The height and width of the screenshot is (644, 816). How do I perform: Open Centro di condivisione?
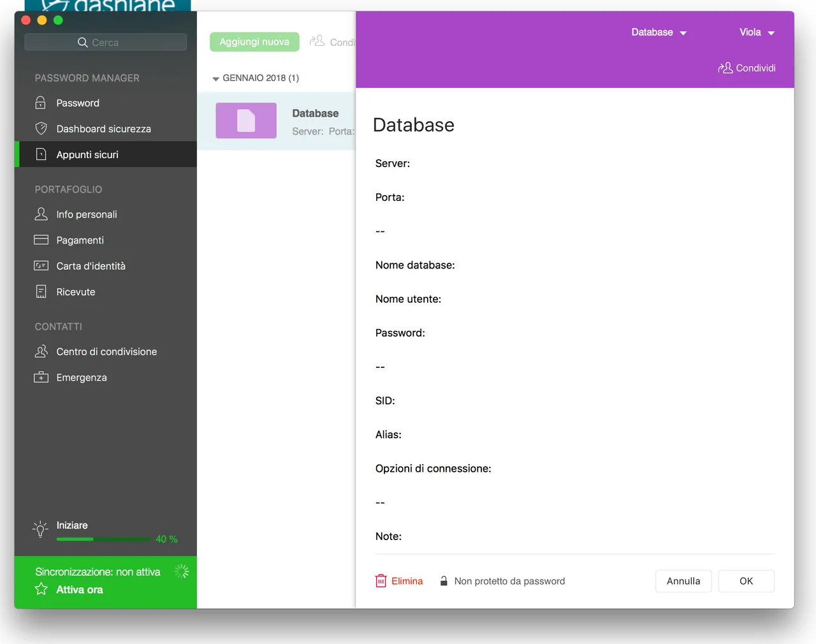pyautogui.click(x=106, y=351)
